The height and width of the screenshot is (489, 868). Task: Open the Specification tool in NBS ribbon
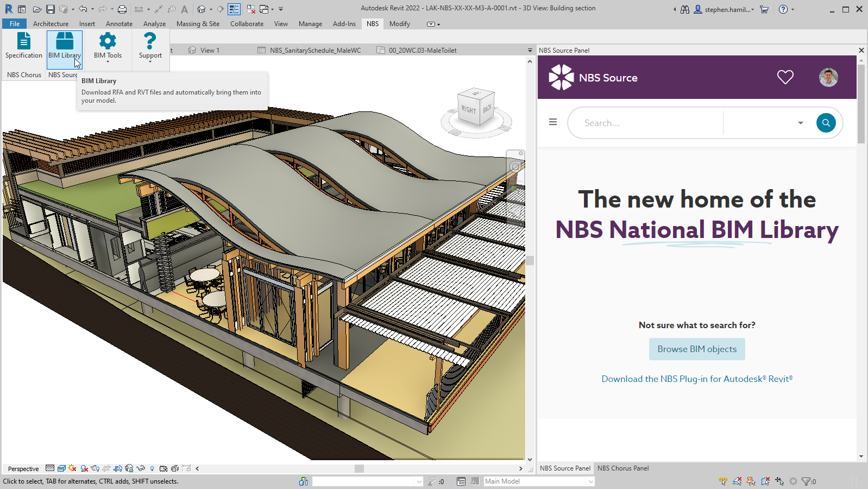click(x=23, y=46)
